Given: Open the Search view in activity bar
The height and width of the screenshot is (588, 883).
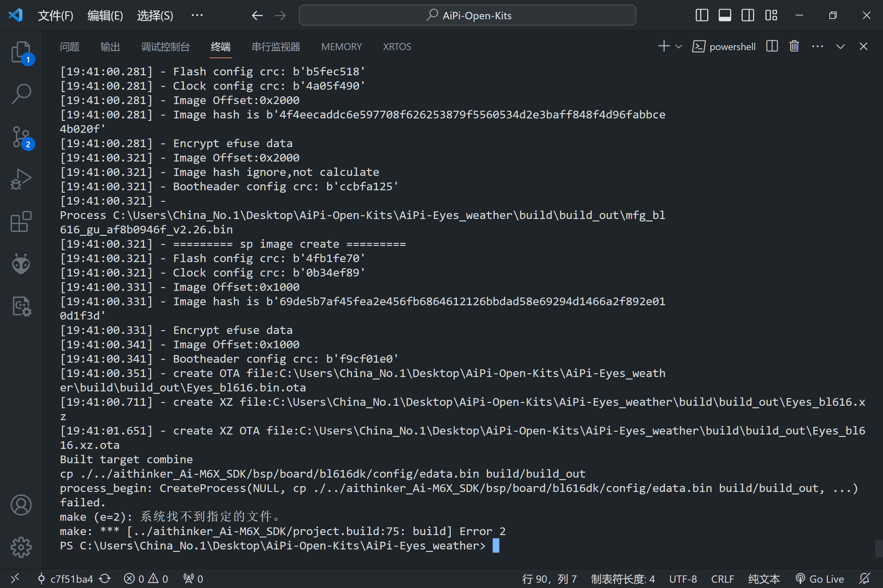Looking at the screenshot, I should [x=21, y=94].
